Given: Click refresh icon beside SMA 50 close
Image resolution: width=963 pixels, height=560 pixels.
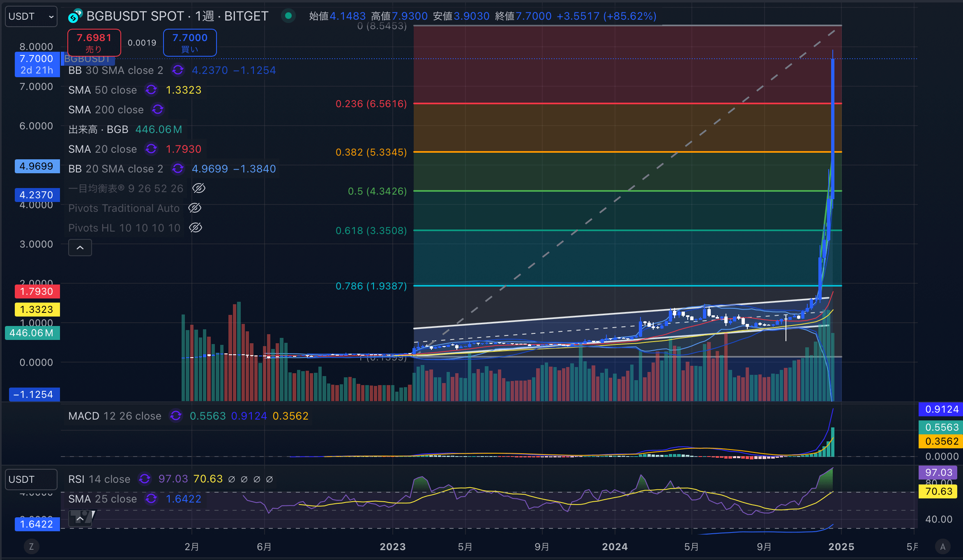Looking at the screenshot, I should tap(151, 90).
